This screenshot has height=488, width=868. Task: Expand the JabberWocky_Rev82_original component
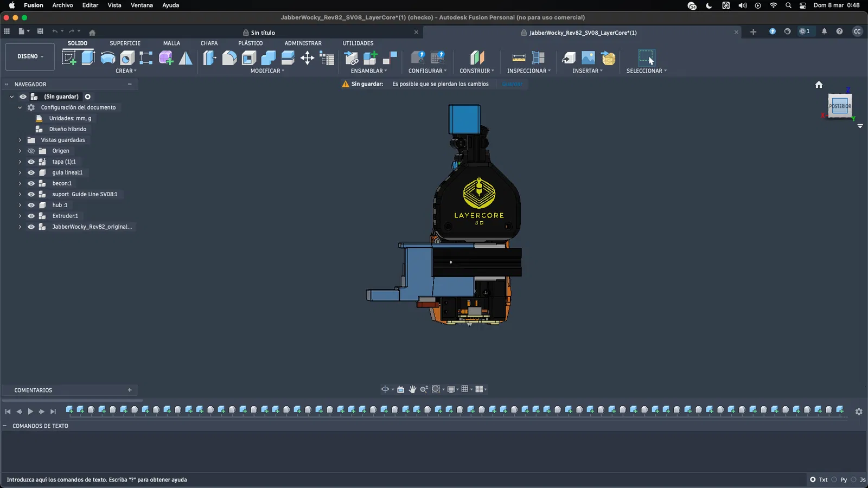(x=20, y=227)
